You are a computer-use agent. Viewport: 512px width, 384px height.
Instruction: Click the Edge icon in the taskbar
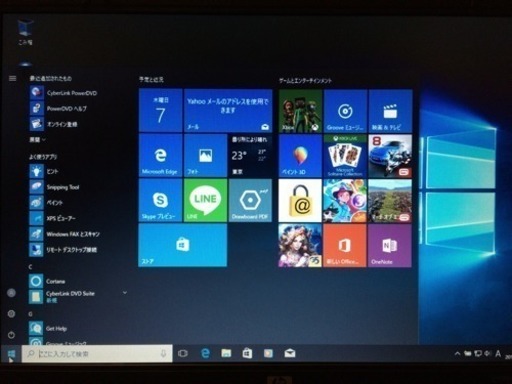click(206, 353)
